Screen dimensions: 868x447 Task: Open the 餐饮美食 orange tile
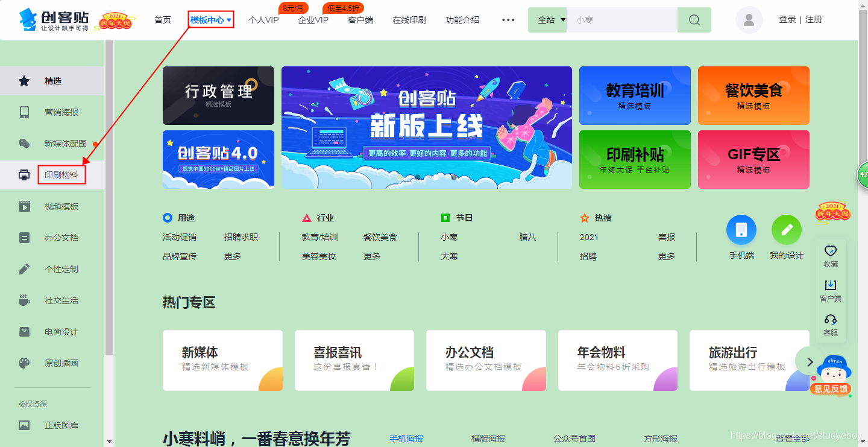(x=753, y=95)
